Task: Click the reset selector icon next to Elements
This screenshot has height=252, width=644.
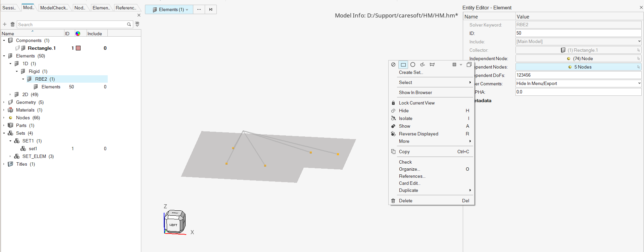Action: click(211, 9)
